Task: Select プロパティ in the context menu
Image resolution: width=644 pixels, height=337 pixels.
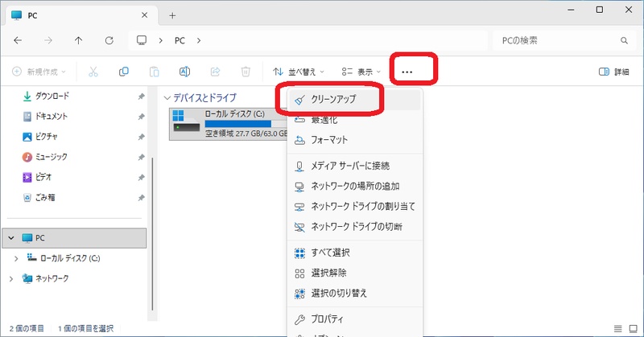Action: [327, 318]
